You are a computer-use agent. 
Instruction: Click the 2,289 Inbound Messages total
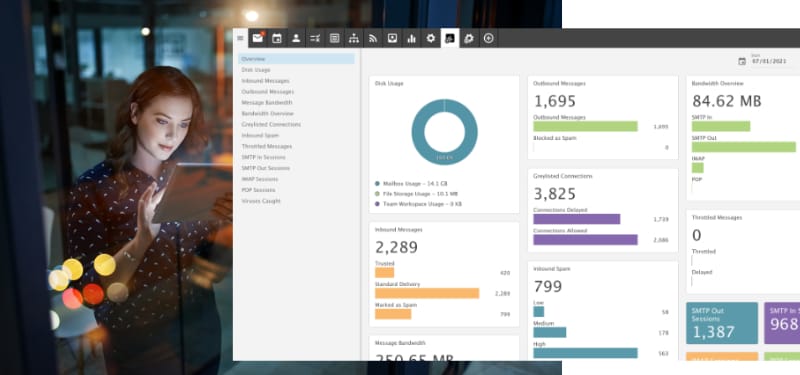[396, 247]
